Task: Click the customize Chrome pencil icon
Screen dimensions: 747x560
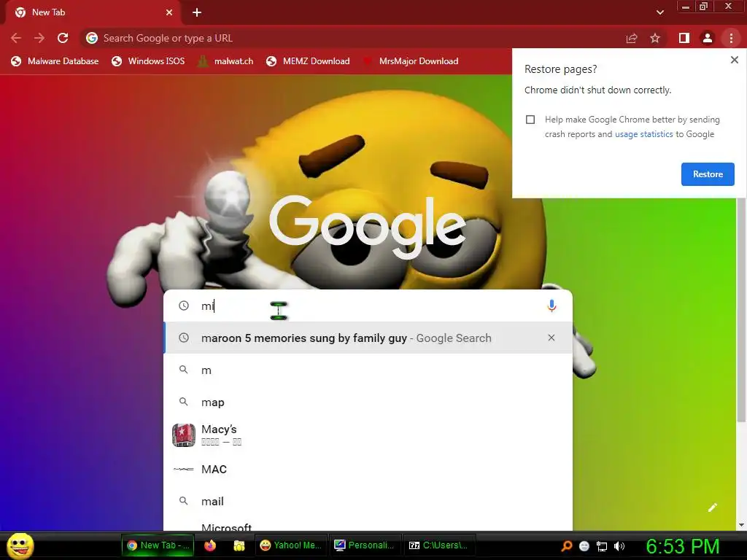Action: point(712,507)
